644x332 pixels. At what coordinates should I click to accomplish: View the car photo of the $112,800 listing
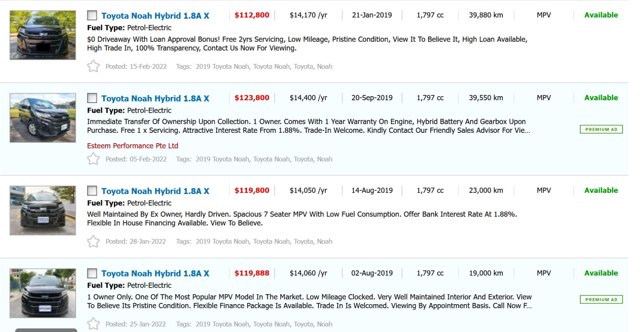coord(43,35)
